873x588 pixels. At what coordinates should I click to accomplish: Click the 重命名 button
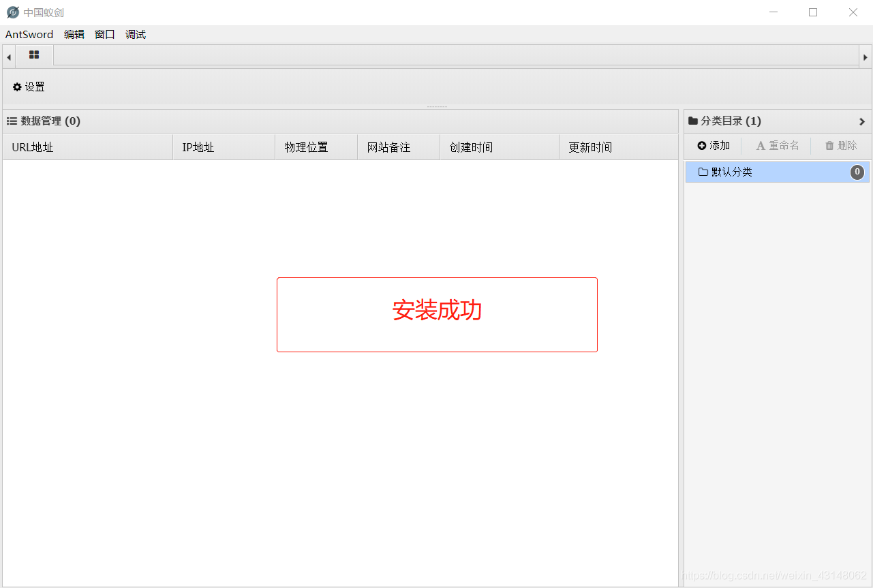point(778,146)
